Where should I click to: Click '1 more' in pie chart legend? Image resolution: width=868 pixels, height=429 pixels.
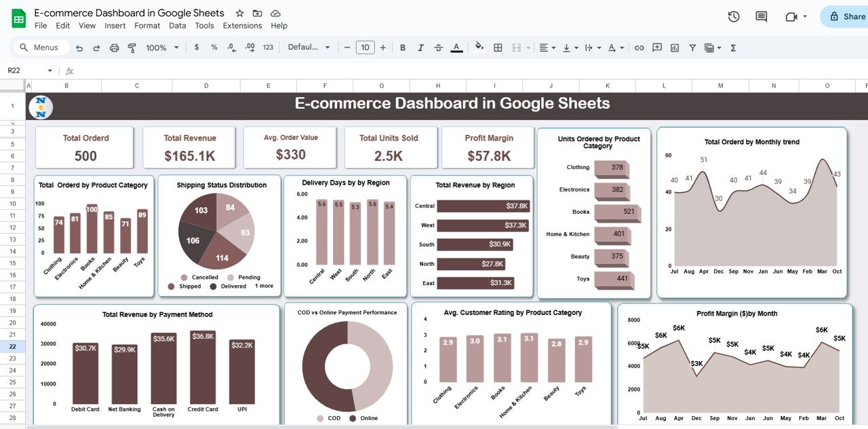(x=264, y=286)
